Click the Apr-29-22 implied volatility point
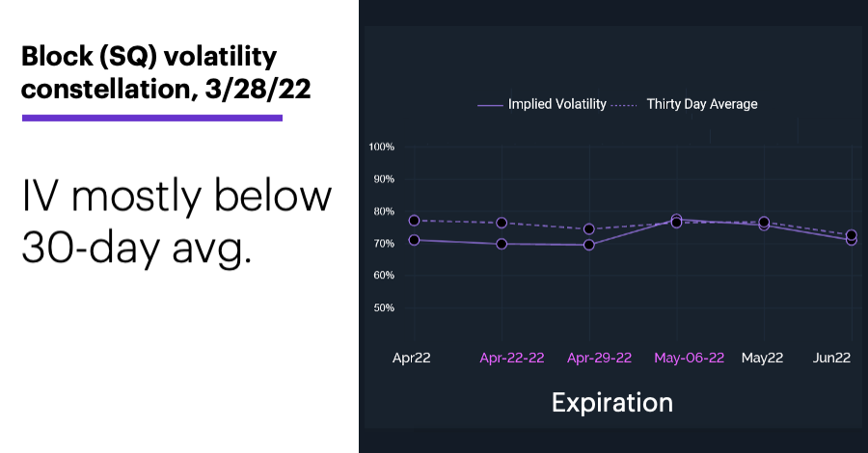 (x=589, y=245)
